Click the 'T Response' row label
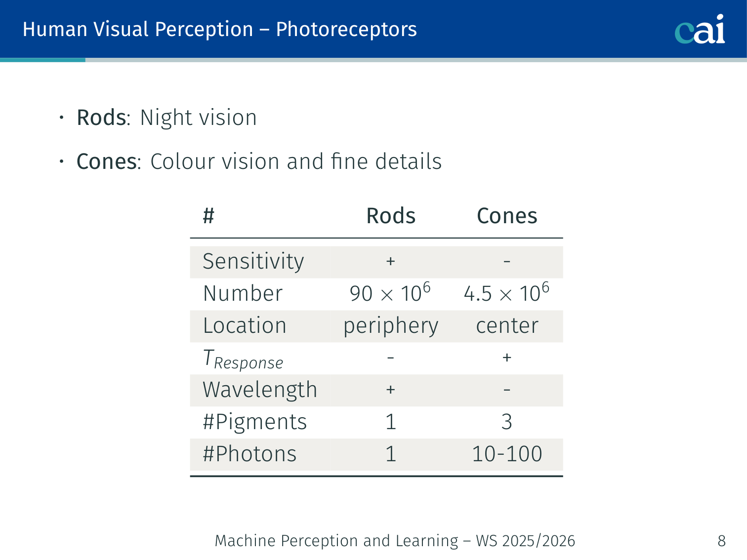The height and width of the screenshot is (560, 747). coord(243,359)
